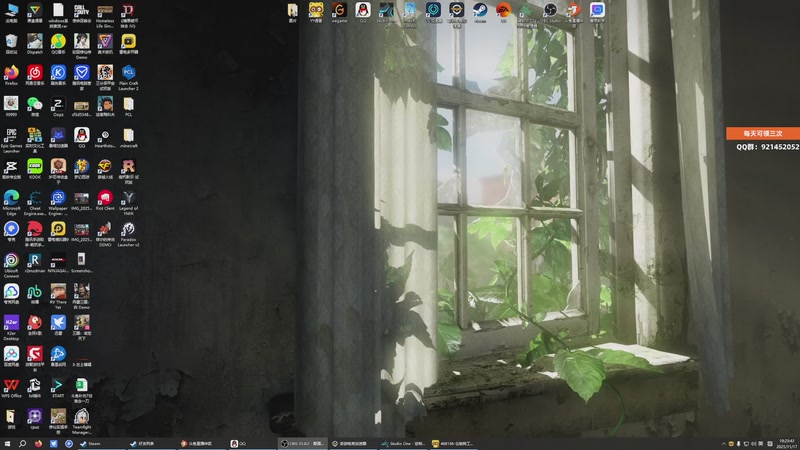Open the Hearthstone desktop shortcut
The image size is (800, 450).
105,137
